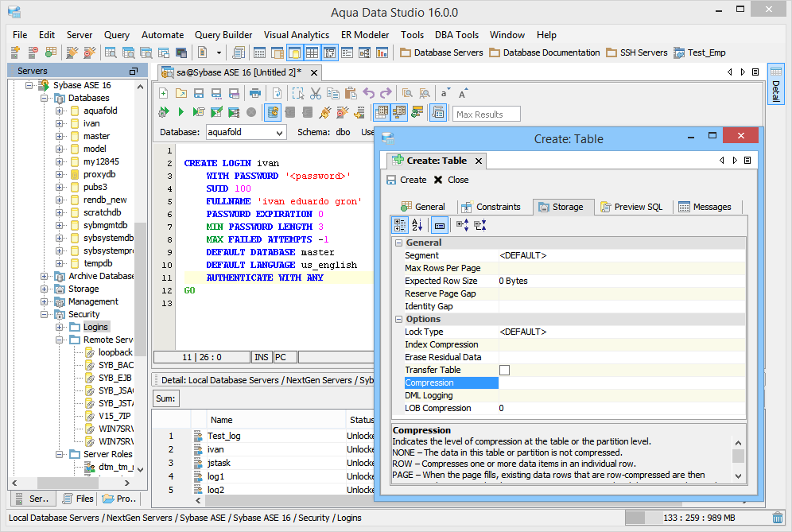
Task: Click the Create button in dialog
Action: (x=406, y=180)
